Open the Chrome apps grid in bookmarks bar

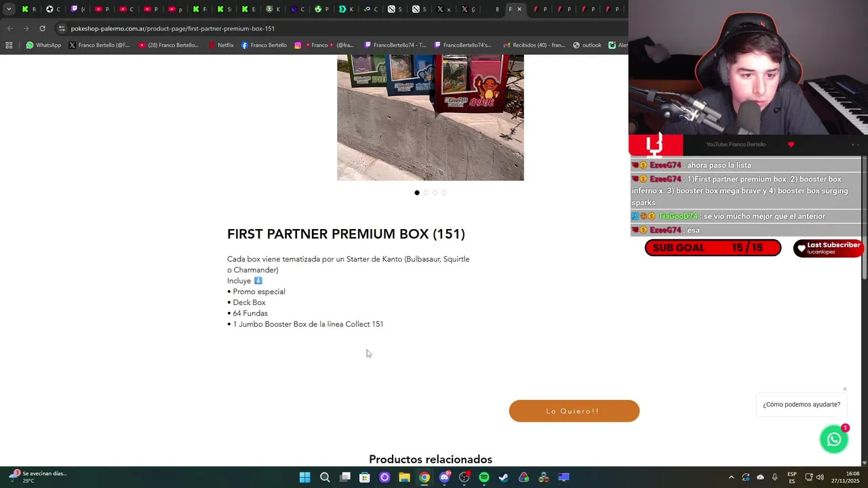coord(9,45)
